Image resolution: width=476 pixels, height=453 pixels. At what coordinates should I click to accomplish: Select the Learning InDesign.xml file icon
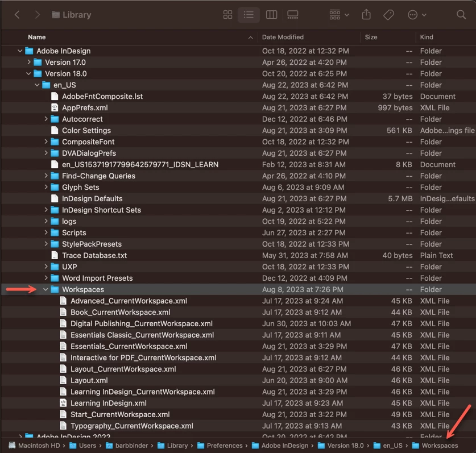coord(63,403)
